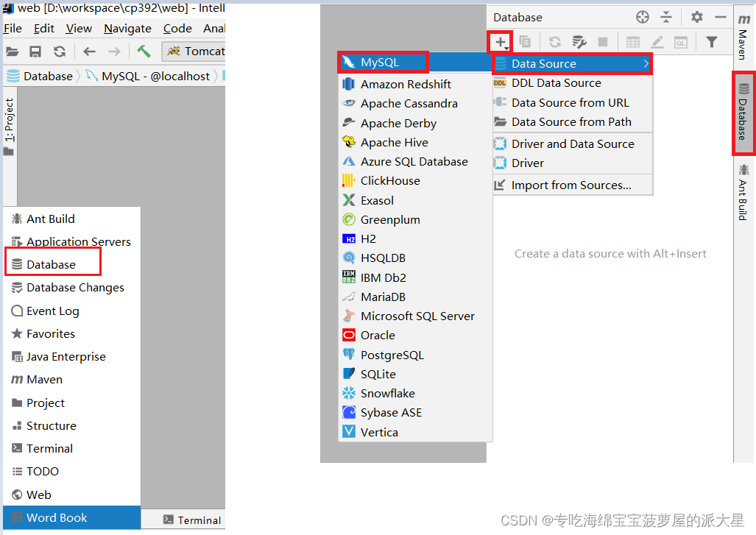Select Driver and Data Source
Viewport: 756px width, 535px height.
[x=572, y=144]
